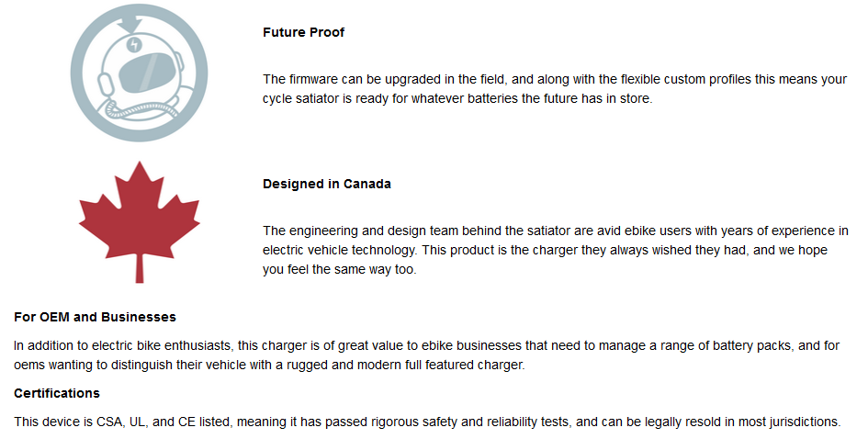Click the paragraph about the engineering team
This screenshot has height=439, width=868.
555,250
